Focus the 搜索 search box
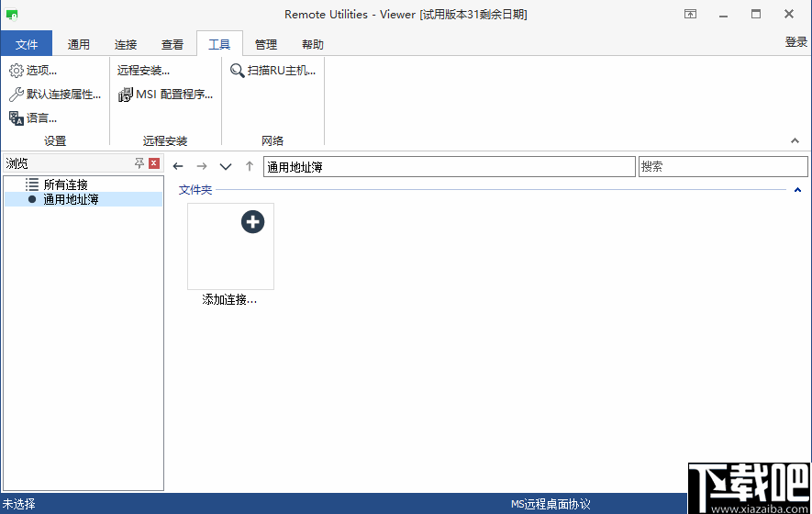This screenshot has height=514, width=812. pos(723,167)
